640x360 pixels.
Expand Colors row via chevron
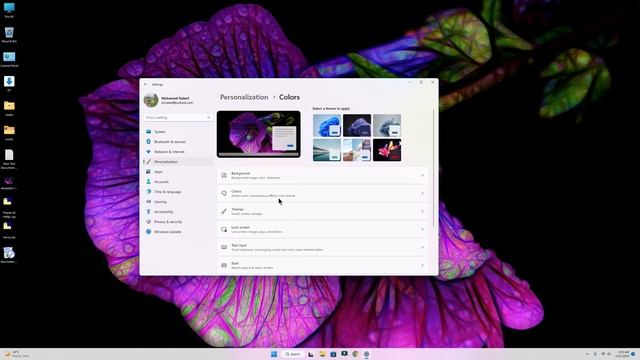[422, 193]
